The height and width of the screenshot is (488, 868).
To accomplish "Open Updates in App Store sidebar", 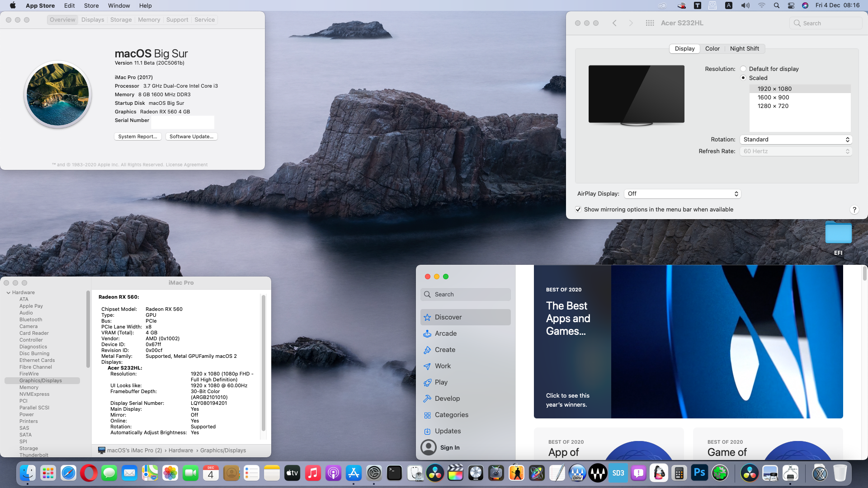I will (x=465, y=431).
